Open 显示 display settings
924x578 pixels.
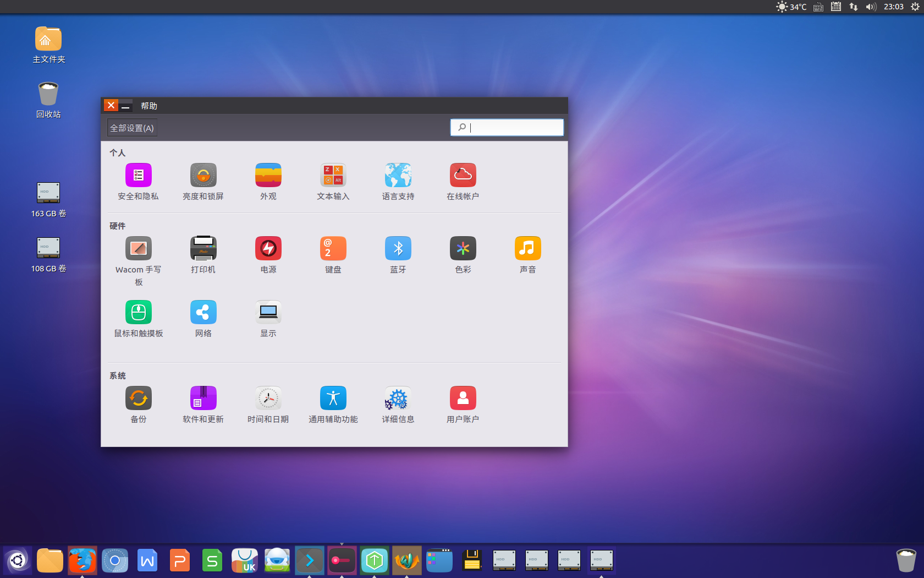click(x=268, y=319)
